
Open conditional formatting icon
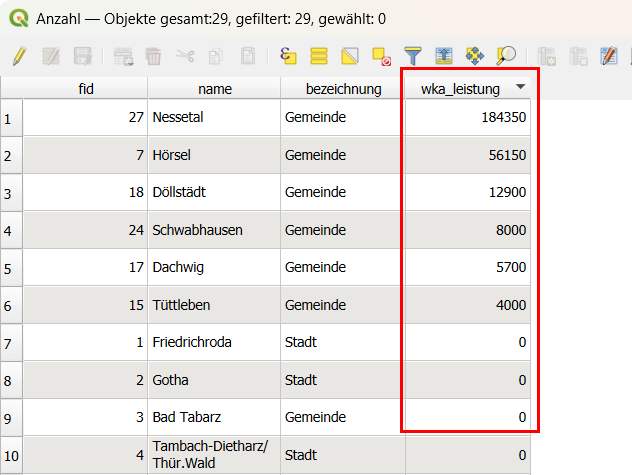point(609,56)
